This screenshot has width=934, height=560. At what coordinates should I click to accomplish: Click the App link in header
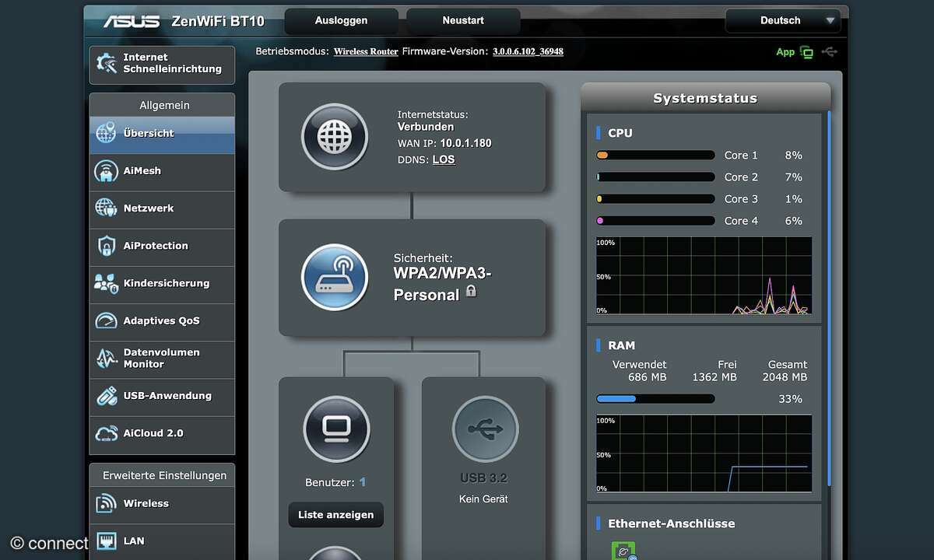785,52
